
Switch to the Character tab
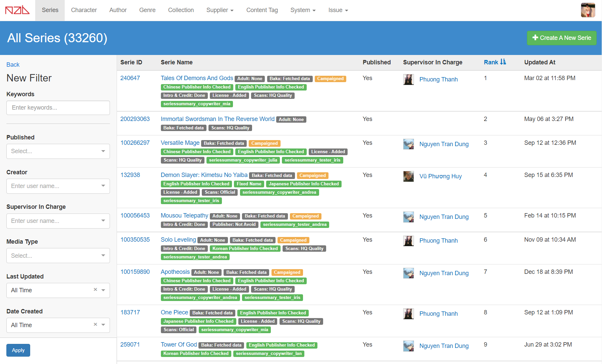click(84, 10)
